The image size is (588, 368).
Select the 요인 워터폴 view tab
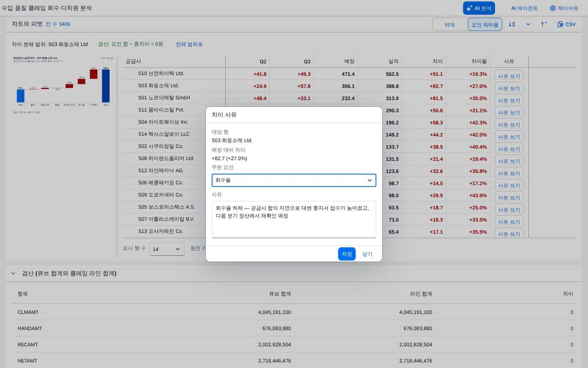click(485, 25)
